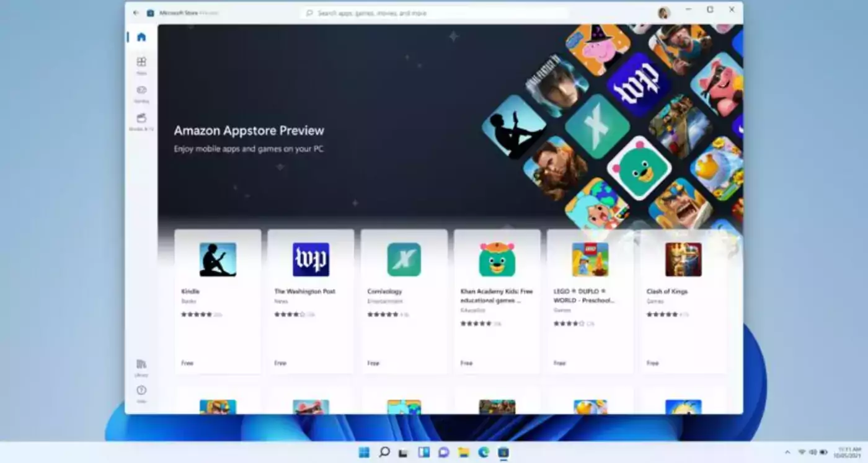This screenshot has height=463, width=868.
Task: Click the Clash of Kings title text
Action: point(667,291)
